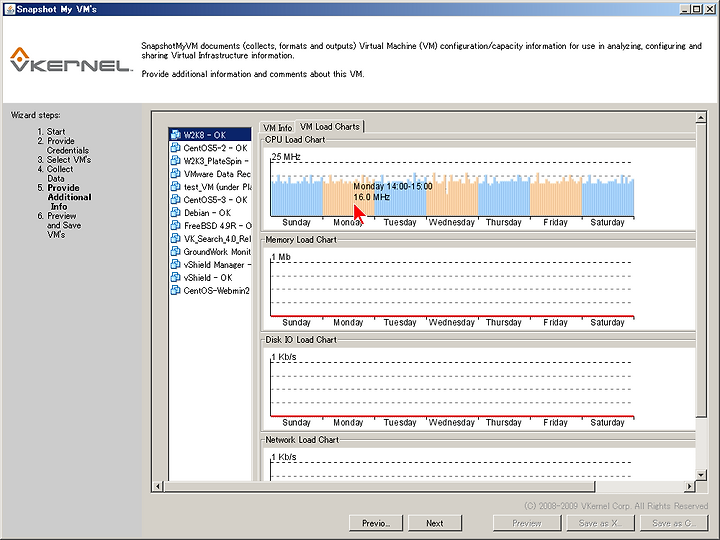Click the Network Load Chart heading
Viewport: 720px width, 540px height.
(302, 440)
